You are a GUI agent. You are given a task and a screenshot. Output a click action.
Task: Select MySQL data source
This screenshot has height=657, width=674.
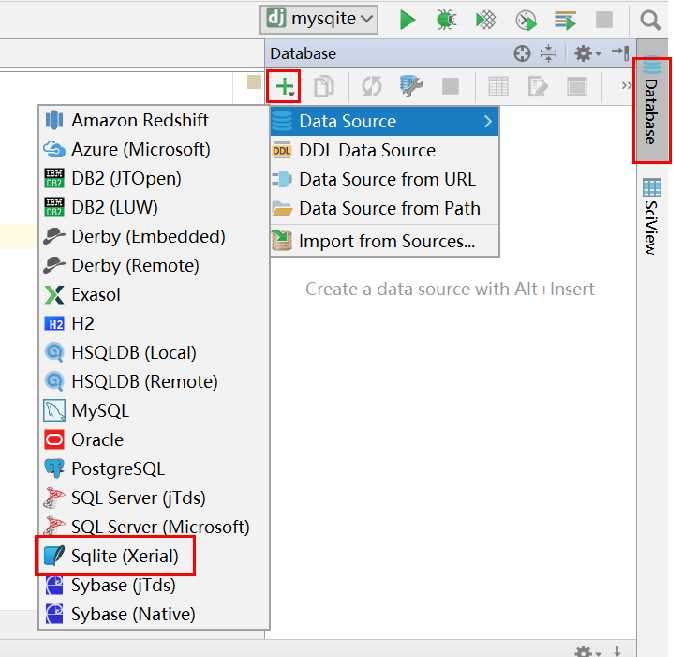(x=153, y=411)
